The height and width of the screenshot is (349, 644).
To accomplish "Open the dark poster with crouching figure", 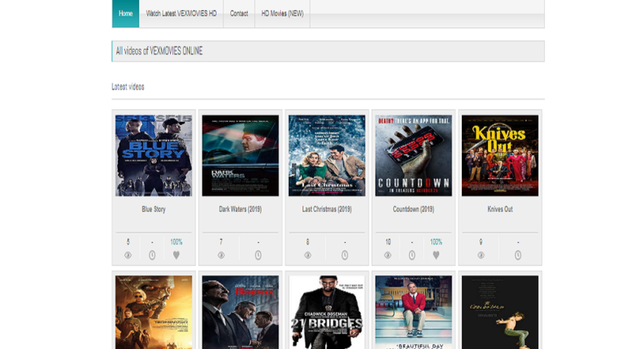I will click(x=500, y=313).
